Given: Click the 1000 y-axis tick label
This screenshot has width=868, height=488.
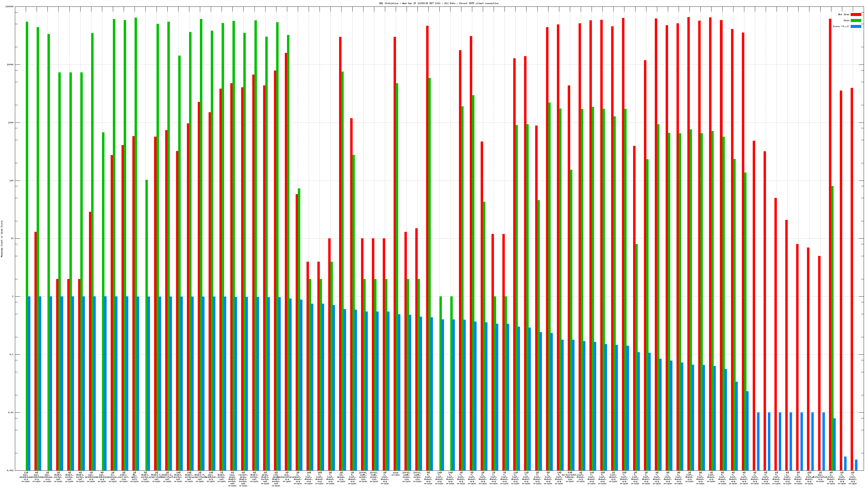Looking at the screenshot, I should (11, 123).
